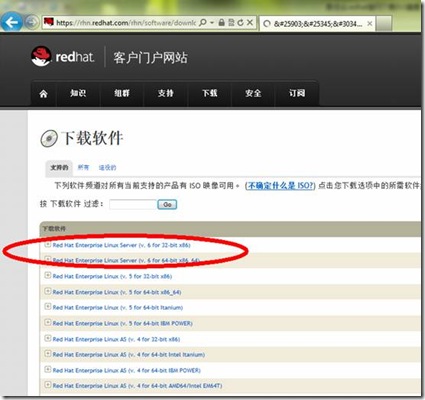Viewport: 425px width, 400px height.
Task: Click the Red Hat logo
Action: (x=63, y=57)
